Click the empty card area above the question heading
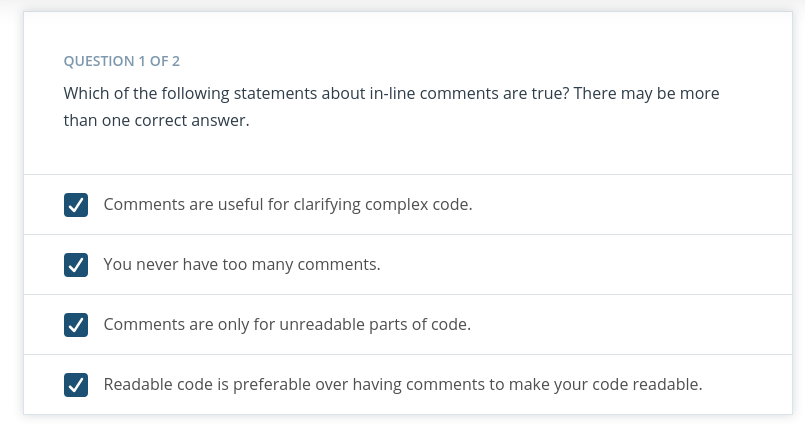The height and width of the screenshot is (429, 805). tap(408, 32)
